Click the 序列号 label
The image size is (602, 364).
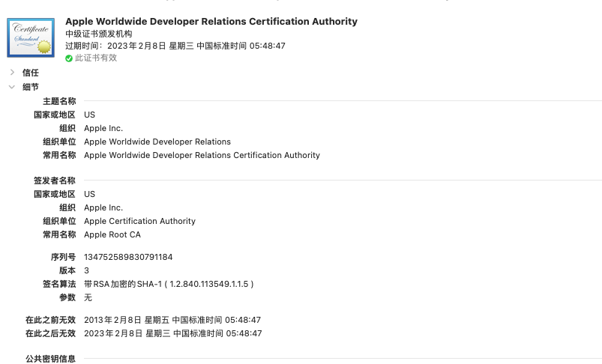(x=63, y=257)
